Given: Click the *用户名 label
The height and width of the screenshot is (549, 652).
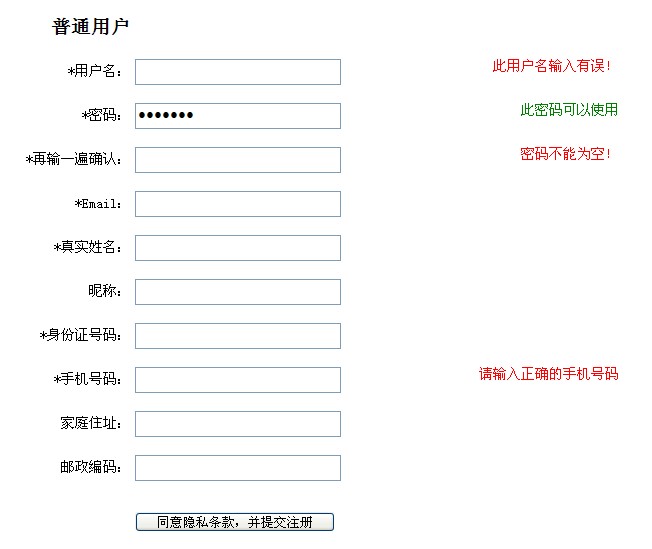Looking at the screenshot, I should tap(95, 72).
